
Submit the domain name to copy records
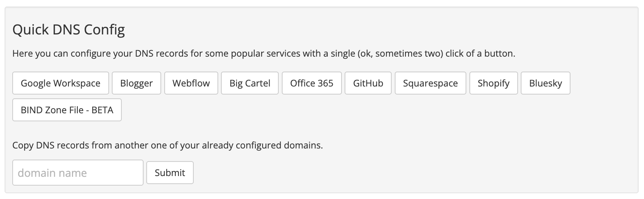click(170, 173)
